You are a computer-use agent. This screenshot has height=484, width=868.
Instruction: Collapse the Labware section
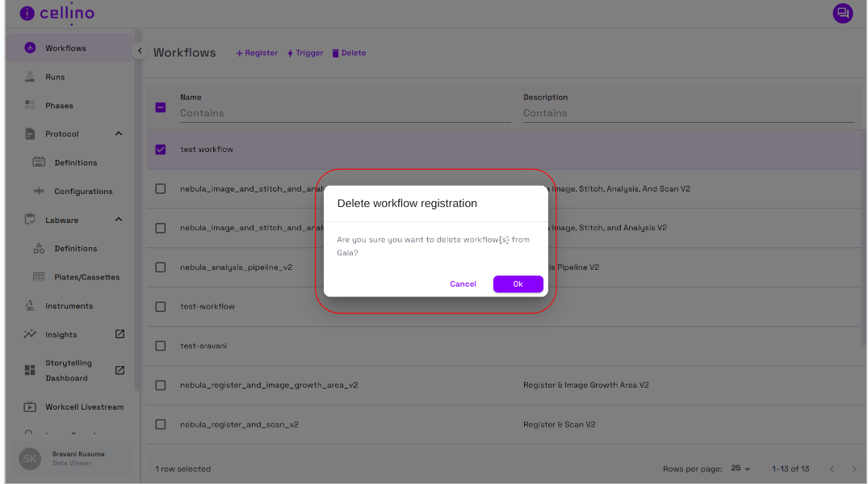(x=118, y=219)
